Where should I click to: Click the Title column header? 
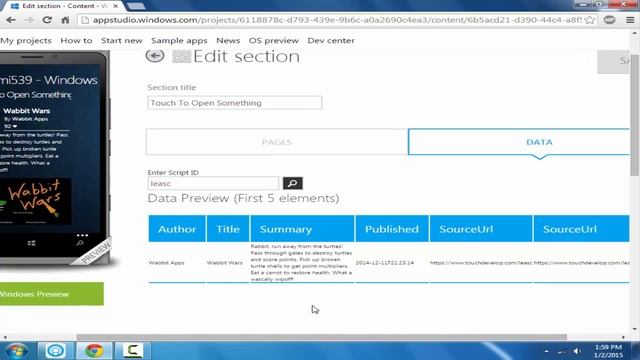(228, 229)
